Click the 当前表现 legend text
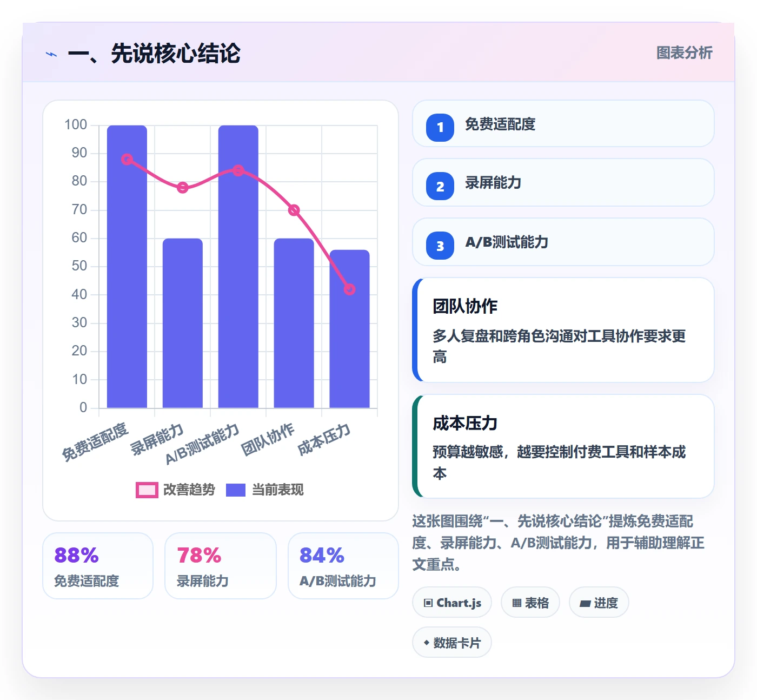Screen dimensions: 757x700 [278, 490]
